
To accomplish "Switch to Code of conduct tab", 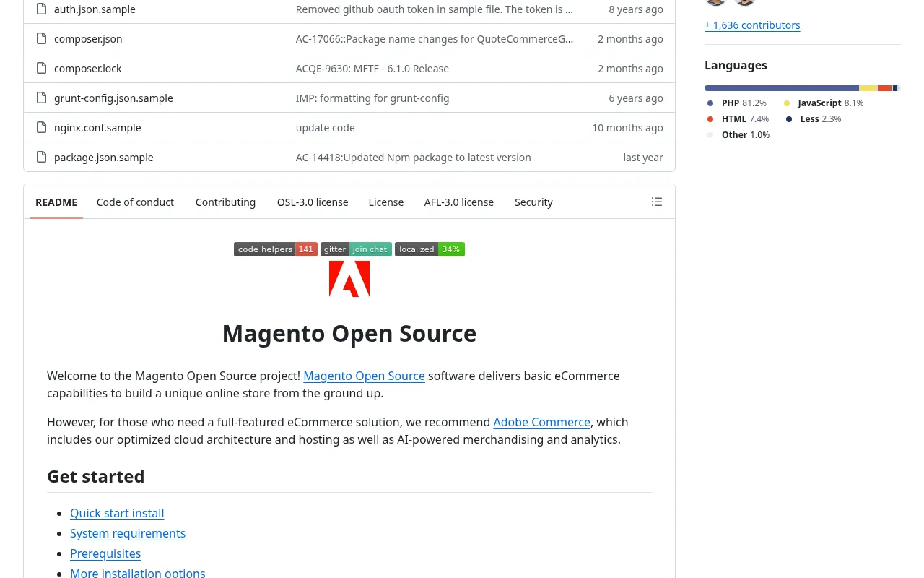I will 135,202.
